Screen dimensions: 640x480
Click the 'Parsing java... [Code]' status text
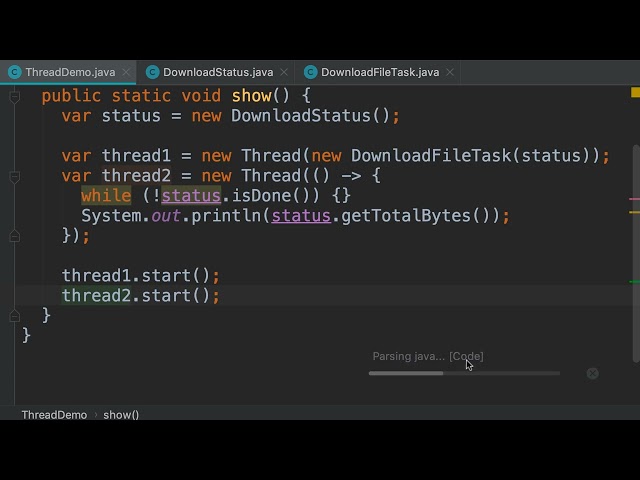(x=428, y=356)
